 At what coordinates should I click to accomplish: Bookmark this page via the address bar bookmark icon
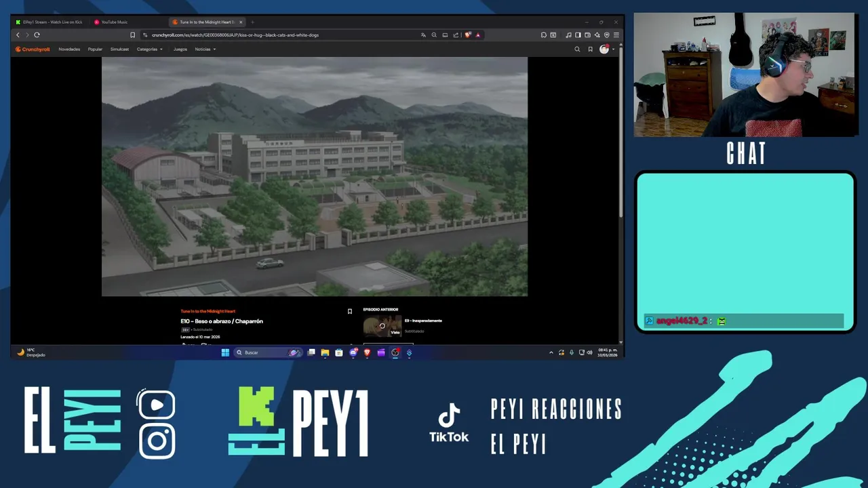pyautogui.click(x=132, y=35)
